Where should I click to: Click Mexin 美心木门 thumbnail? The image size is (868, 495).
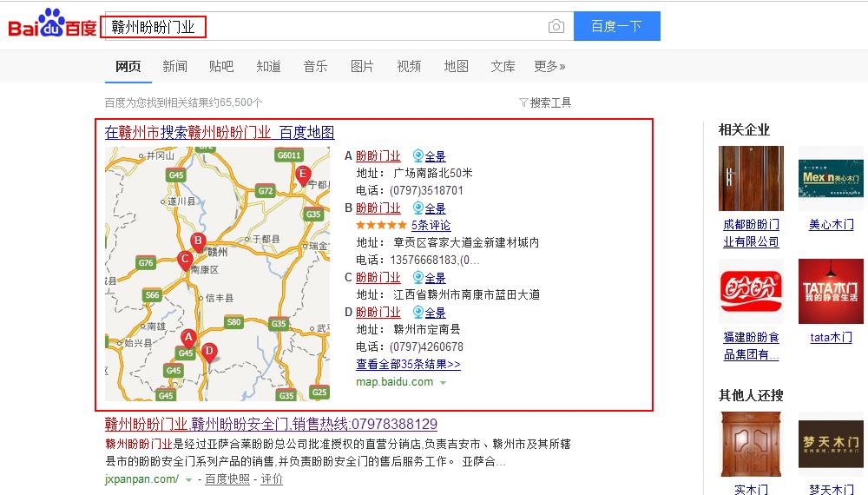click(831, 178)
